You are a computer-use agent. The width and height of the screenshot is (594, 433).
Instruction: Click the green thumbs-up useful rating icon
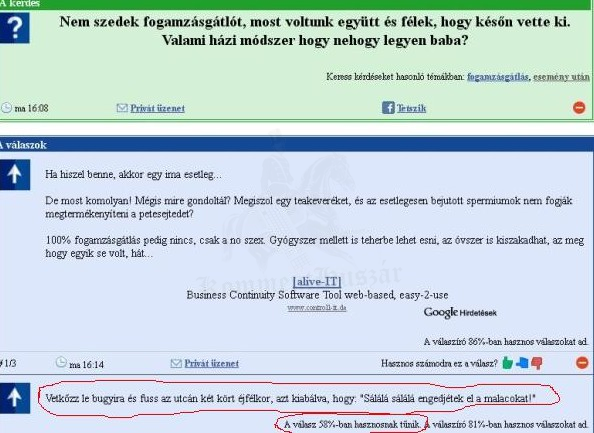tap(507, 363)
